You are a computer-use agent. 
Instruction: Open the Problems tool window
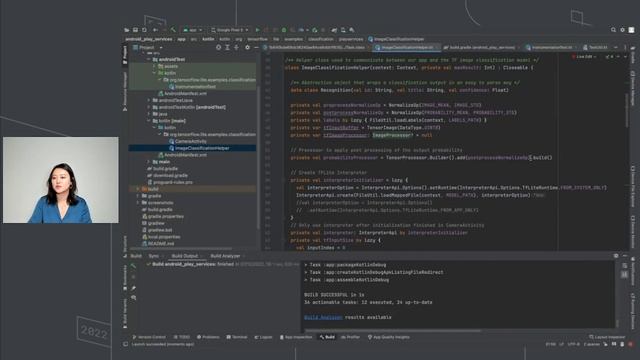click(208, 337)
